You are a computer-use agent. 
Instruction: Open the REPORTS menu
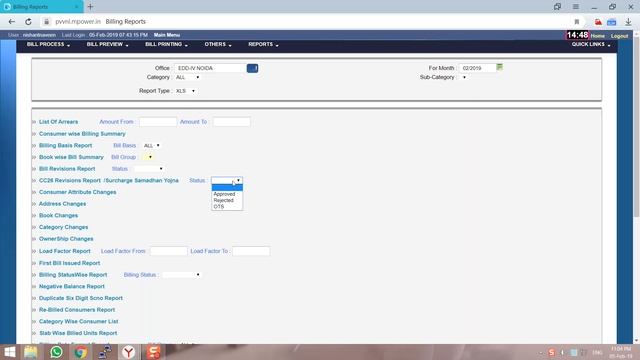pos(263,44)
